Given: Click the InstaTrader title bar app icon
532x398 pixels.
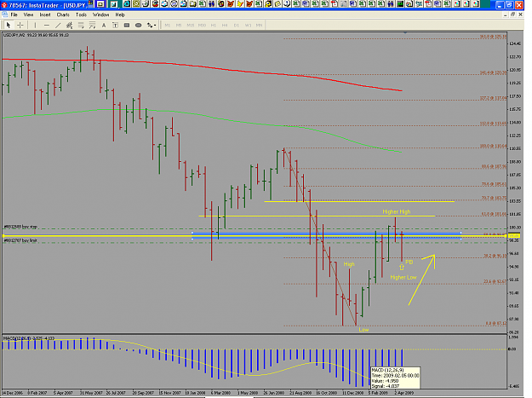Looking at the screenshot, I should point(4,5).
